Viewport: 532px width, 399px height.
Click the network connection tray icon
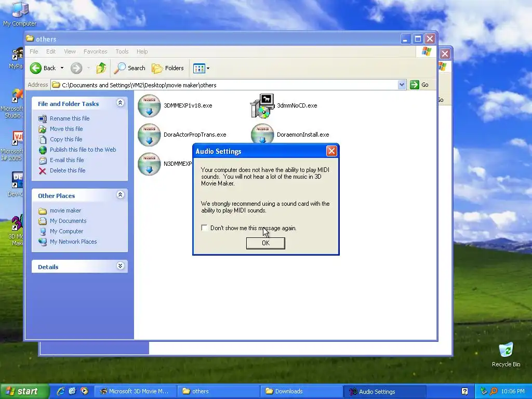[484, 392]
